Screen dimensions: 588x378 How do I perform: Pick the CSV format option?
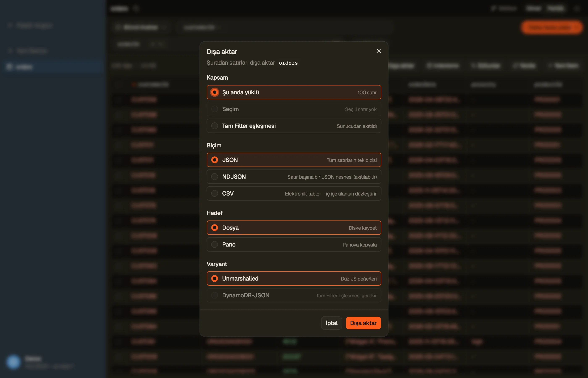point(294,193)
